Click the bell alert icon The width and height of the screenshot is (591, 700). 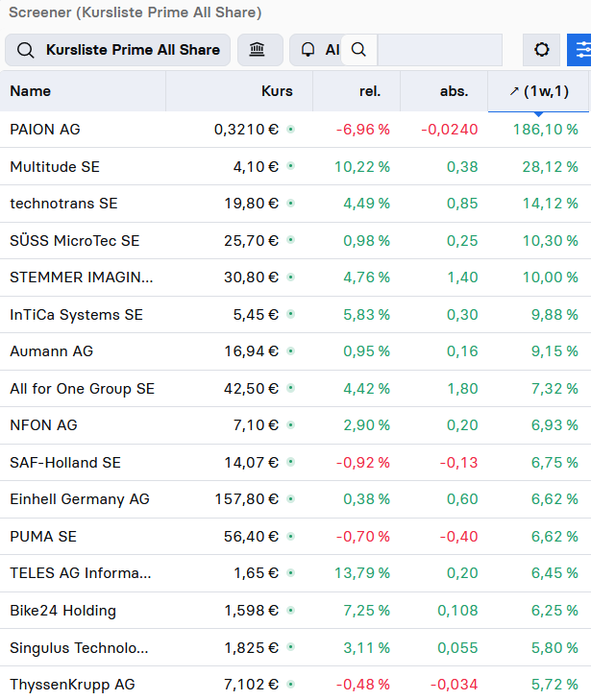point(308,50)
